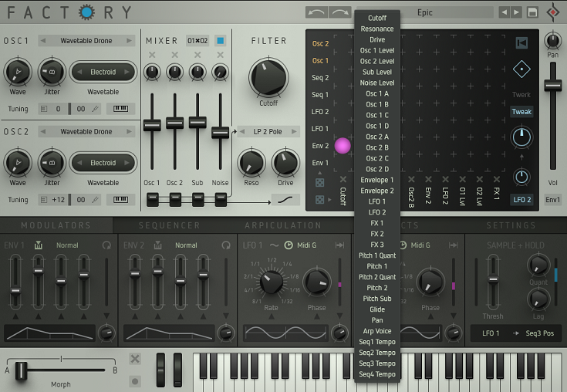Viewport: 567px width, 392px height.
Task: Go to the next preset
Action: [x=516, y=12]
